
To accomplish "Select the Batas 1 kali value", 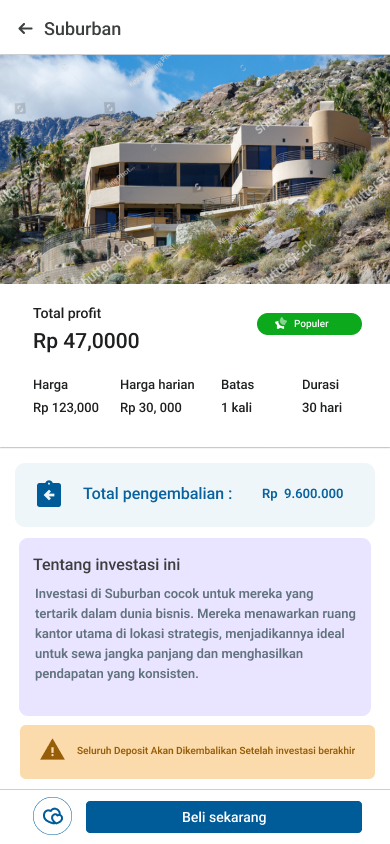I will coord(236,407).
